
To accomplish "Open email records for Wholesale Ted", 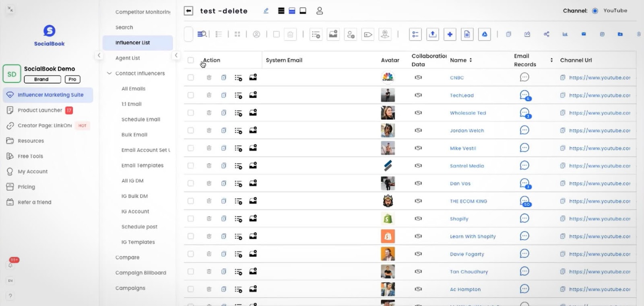I will coord(525,113).
